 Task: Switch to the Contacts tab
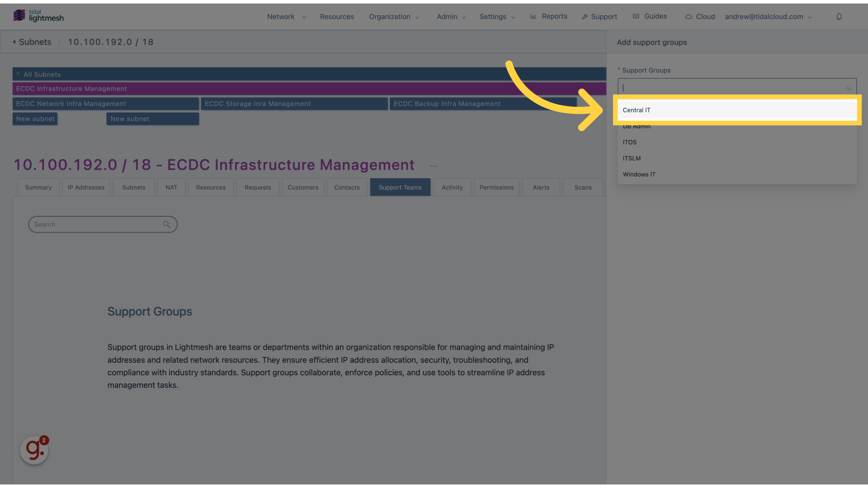(347, 188)
